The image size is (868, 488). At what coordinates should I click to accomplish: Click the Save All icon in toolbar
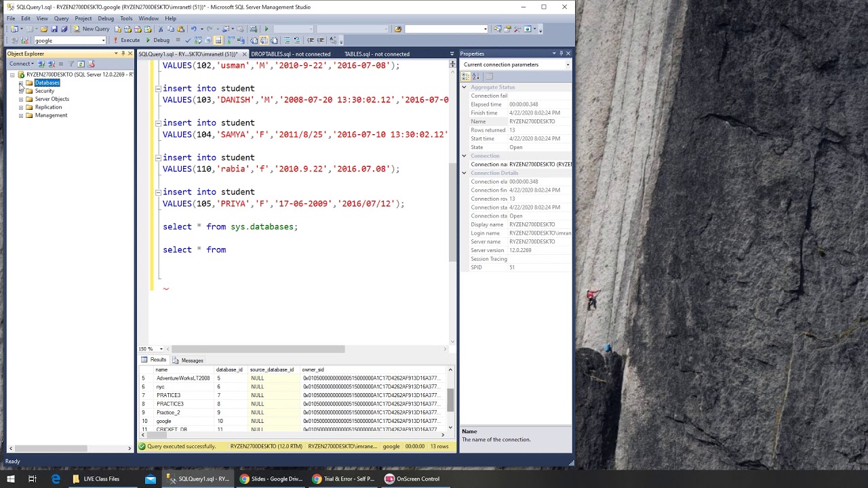[x=64, y=29]
